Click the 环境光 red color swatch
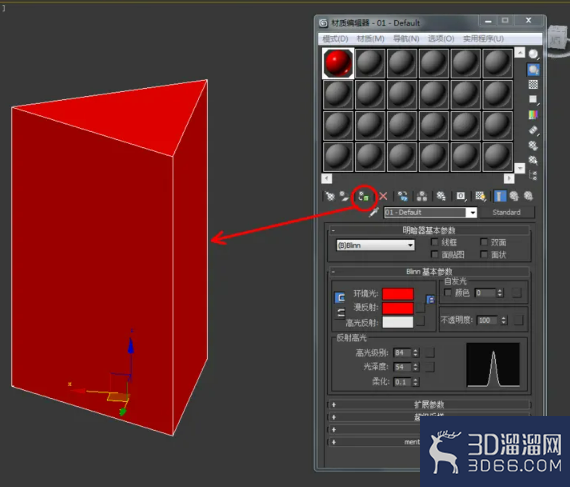Viewport: 570px width, 487px height. 398,294
